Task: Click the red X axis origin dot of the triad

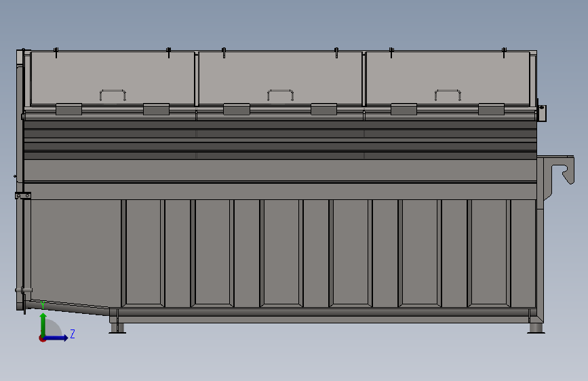Action: tap(42, 338)
